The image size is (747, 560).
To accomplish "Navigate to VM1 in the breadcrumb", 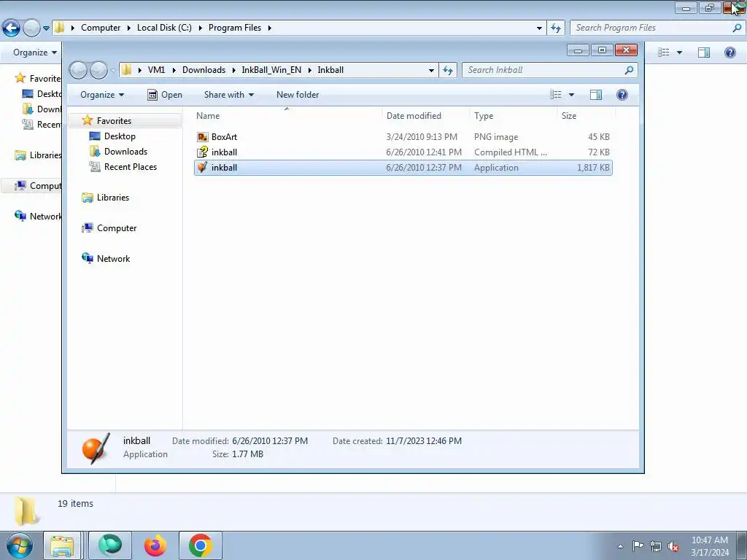I will [156, 70].
